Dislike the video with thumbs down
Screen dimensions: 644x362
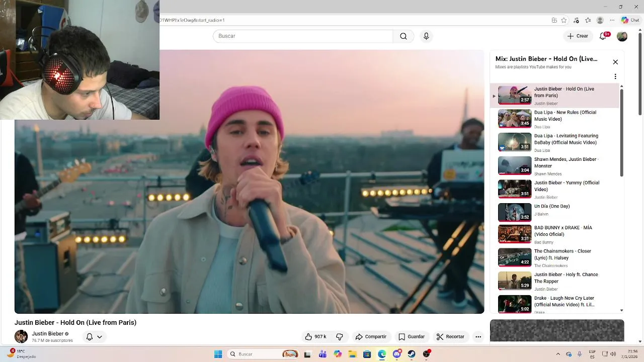(340, 337)
